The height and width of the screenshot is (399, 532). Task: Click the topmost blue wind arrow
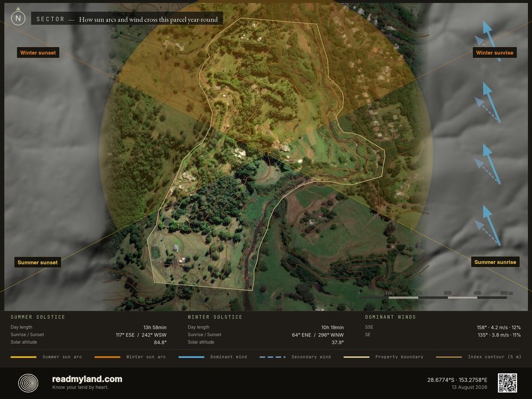[x=491, y=41]
